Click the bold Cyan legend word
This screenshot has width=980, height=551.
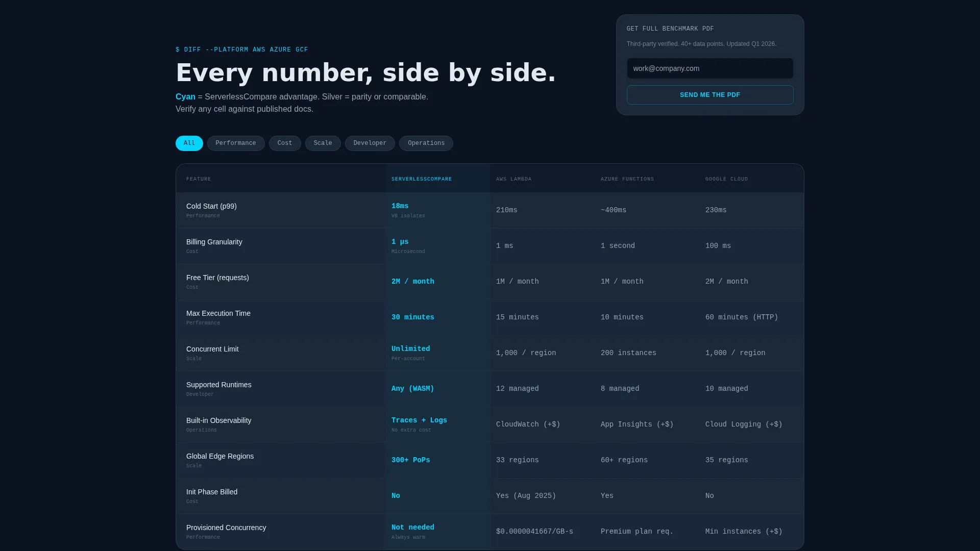click(x=185, y=97)
